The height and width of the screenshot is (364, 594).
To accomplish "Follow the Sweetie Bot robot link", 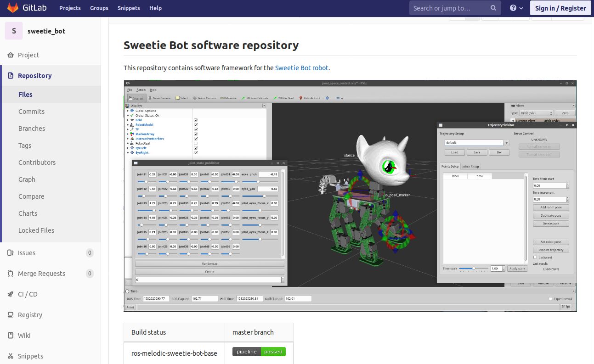I will (301, 68).
